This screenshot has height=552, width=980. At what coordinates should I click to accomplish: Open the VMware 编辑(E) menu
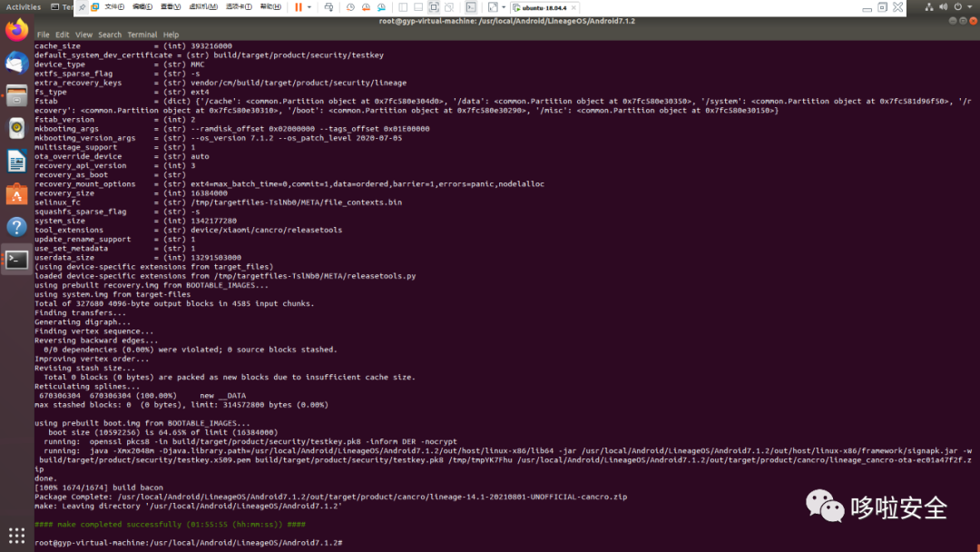click(142, 7)
